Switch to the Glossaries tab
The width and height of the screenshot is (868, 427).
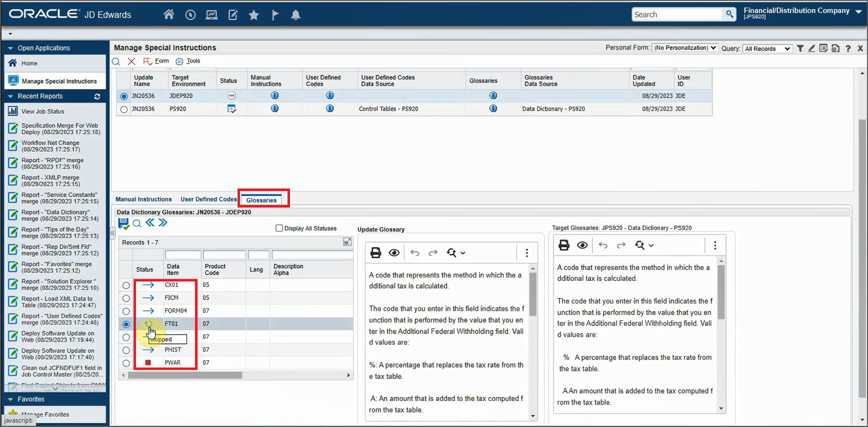point(261,200)
